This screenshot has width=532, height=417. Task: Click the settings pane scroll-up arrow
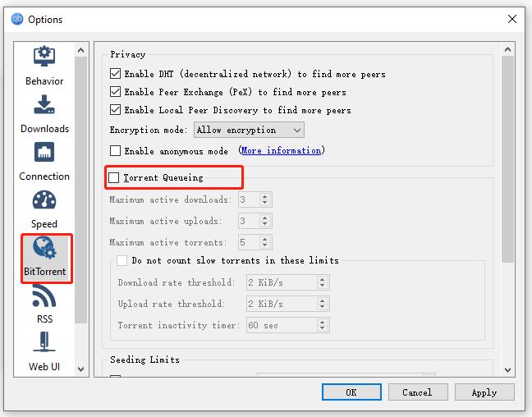click(x=507, y=49)
